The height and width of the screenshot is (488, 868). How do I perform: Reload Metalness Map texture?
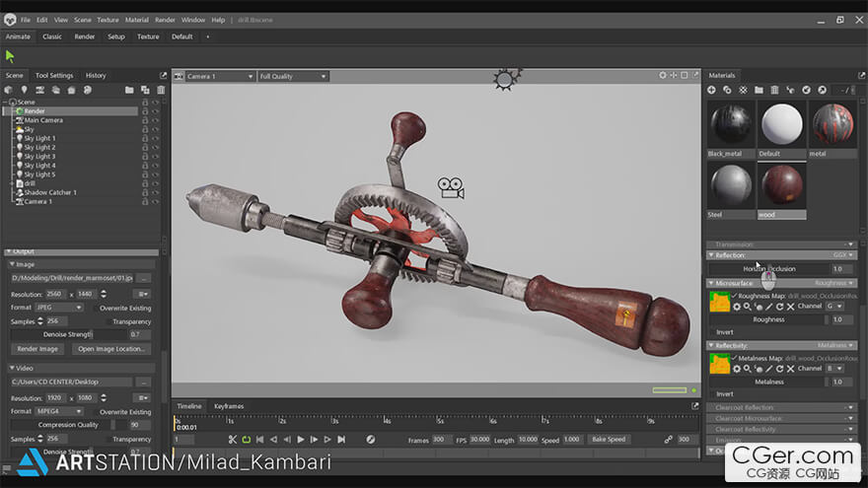[779, 369]
